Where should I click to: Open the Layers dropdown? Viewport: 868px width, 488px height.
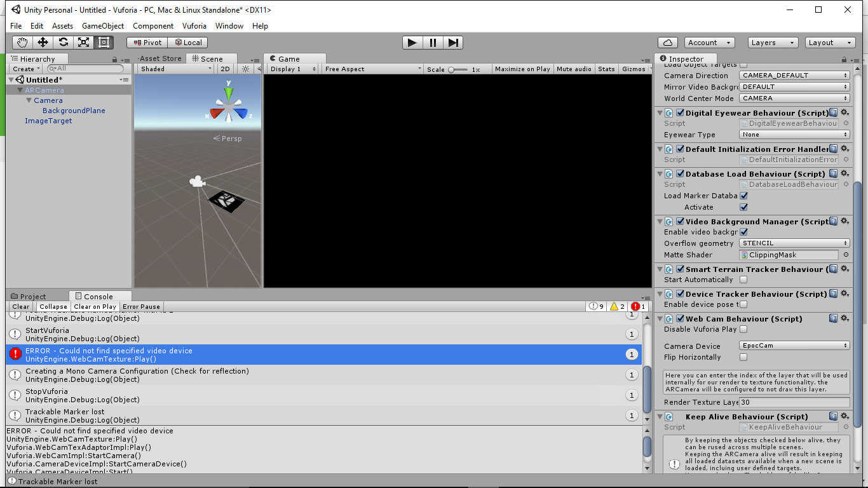pyautogui.click(x=772, y=43)
